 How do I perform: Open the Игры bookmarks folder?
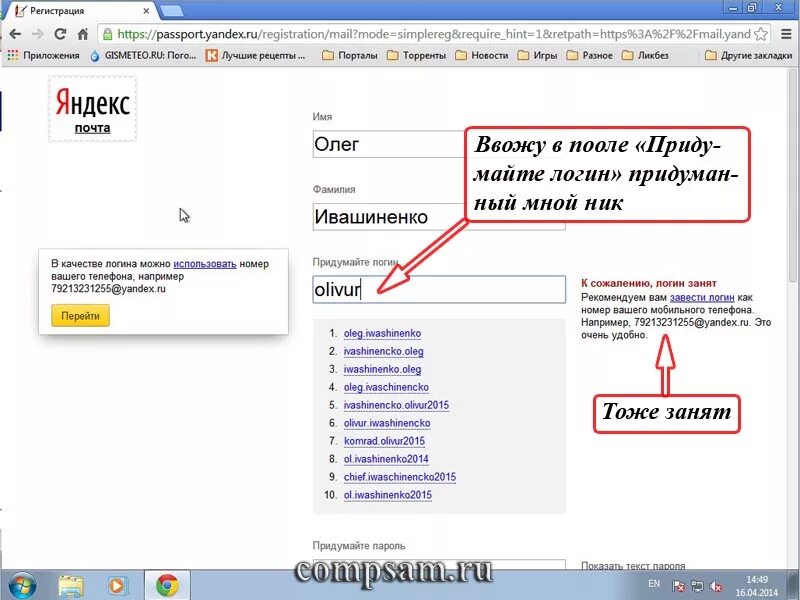tap(537, 55)
